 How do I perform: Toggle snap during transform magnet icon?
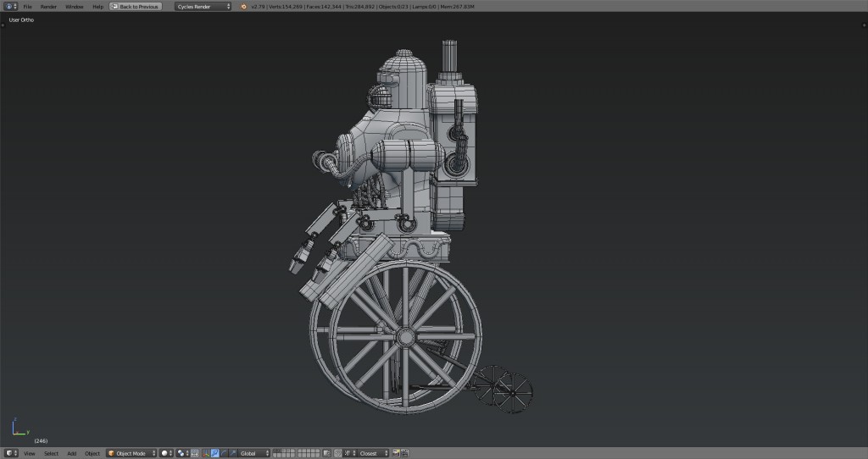pos(338,453)
